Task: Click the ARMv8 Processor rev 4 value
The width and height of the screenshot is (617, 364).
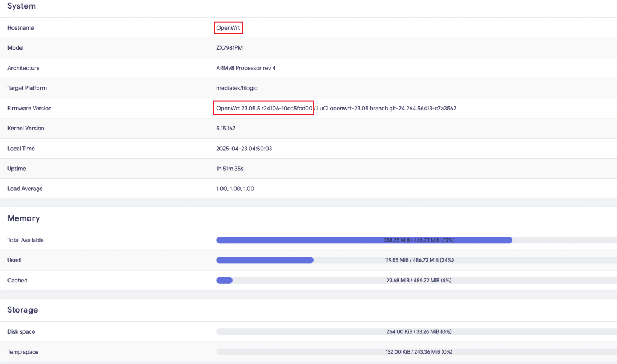Action: point(246,68)
